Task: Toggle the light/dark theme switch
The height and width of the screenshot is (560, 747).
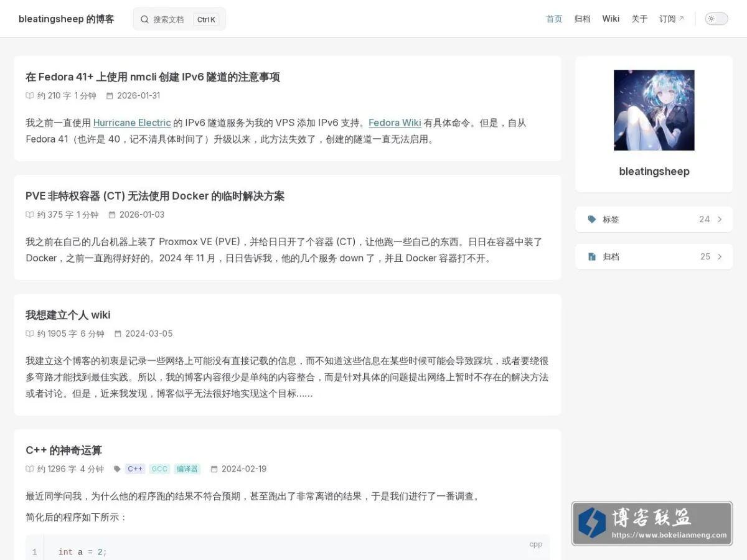Action: [716, 19]
